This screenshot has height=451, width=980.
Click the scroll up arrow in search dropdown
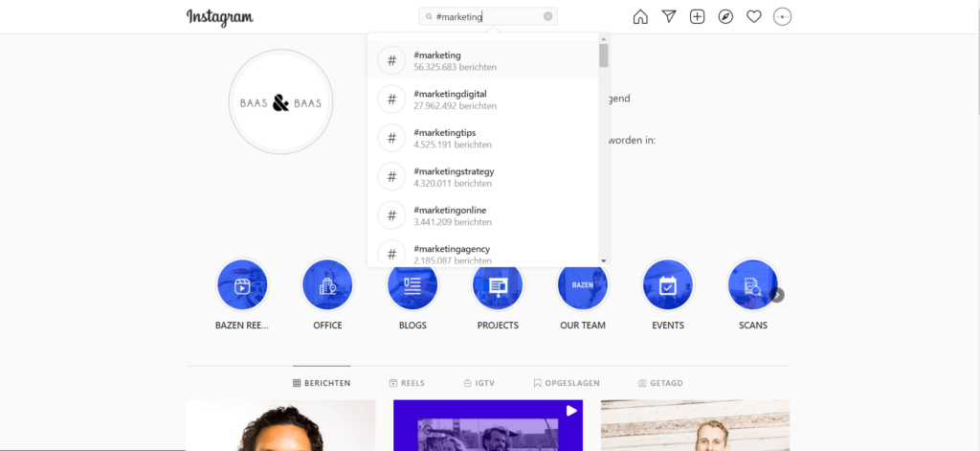[x=603, y=38]
